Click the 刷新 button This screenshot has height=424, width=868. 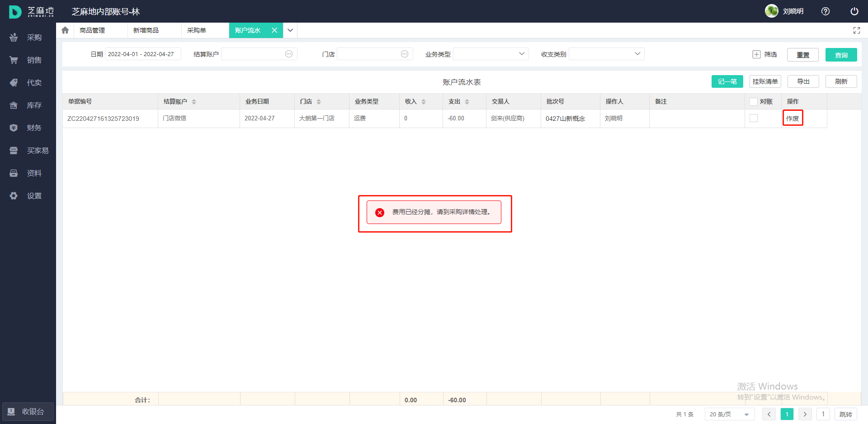pos(841,81)
